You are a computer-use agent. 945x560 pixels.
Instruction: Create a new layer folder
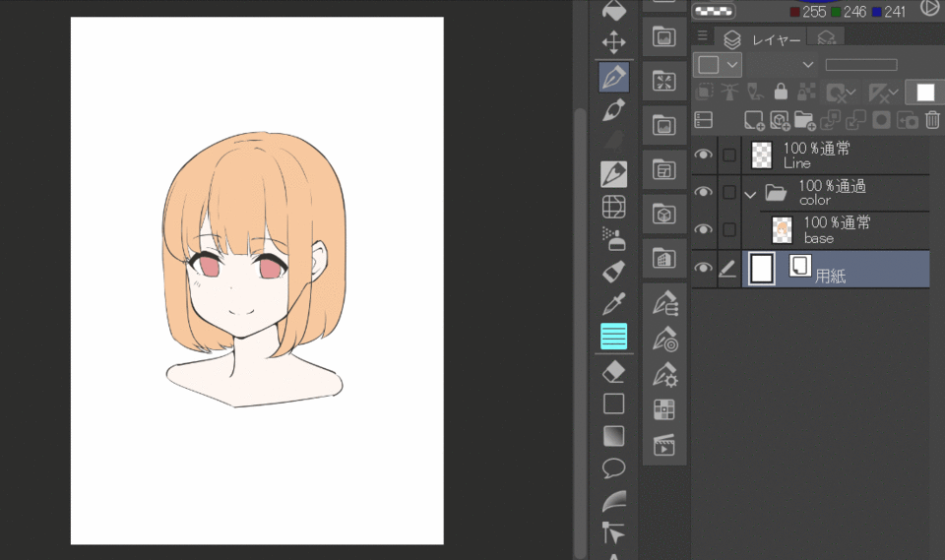(x=804, y=120)
